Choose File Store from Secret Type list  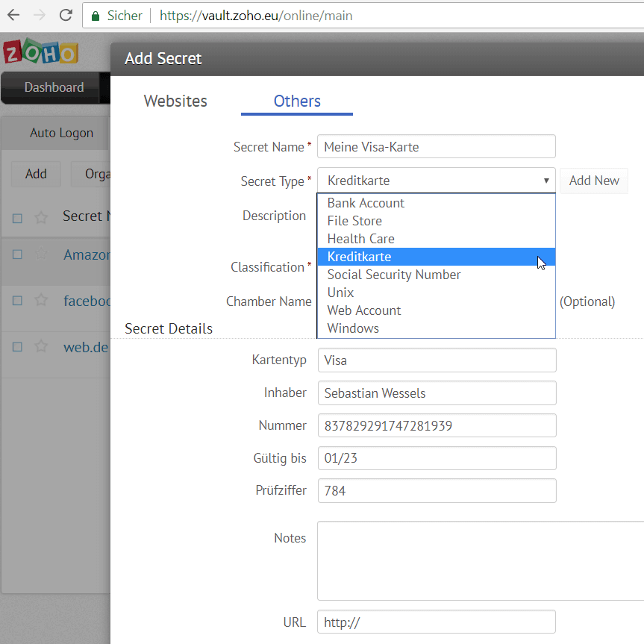[x=437, y=221]
